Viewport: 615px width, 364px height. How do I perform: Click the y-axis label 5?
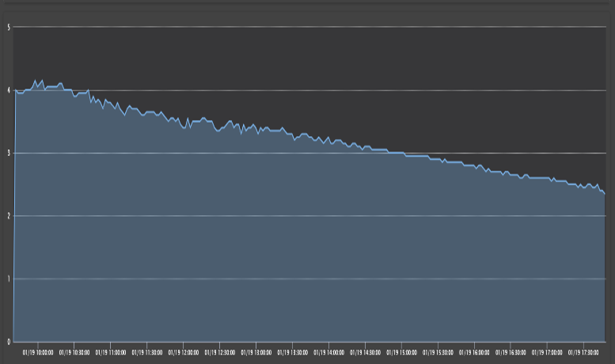point(8,27)
